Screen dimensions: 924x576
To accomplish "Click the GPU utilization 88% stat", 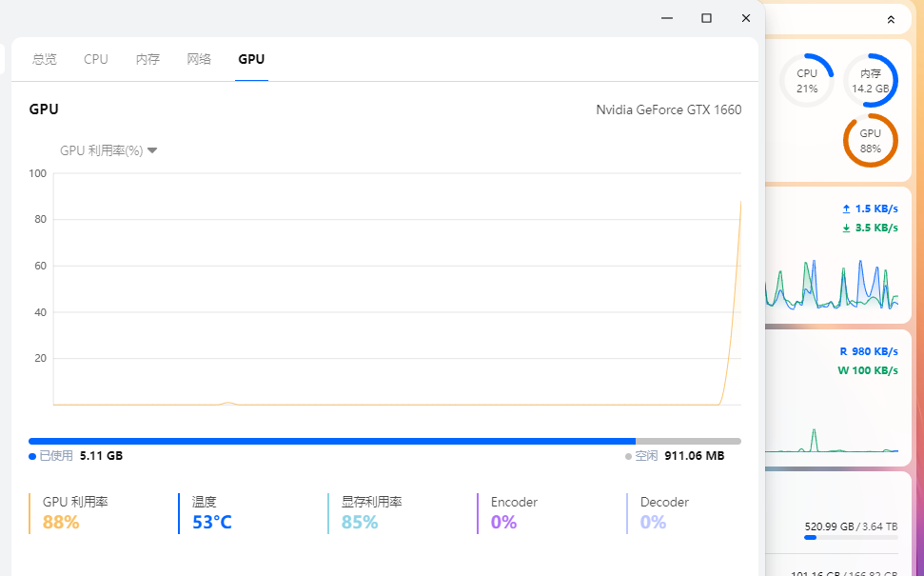I will (61, 522).
